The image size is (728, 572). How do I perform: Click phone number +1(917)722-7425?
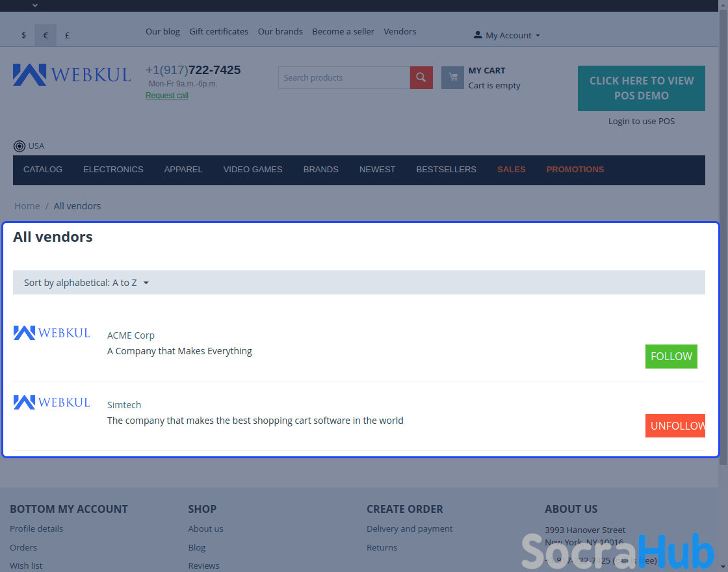pyautogui.click(x=193, y=70)
